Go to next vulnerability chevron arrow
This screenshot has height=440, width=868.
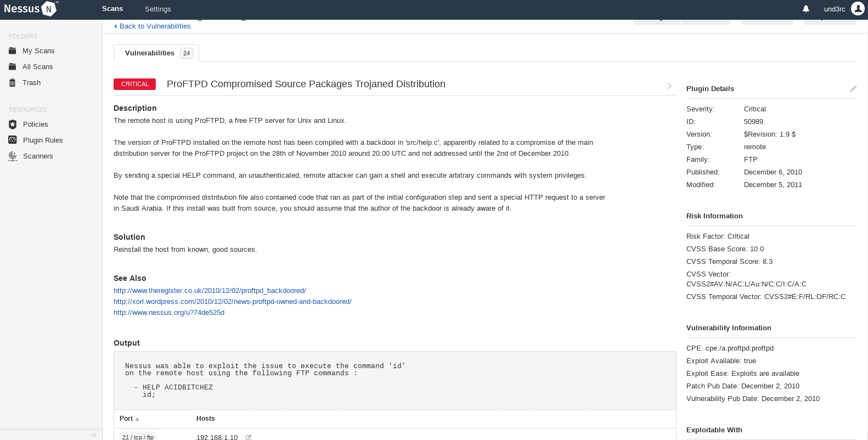(669, 86)
